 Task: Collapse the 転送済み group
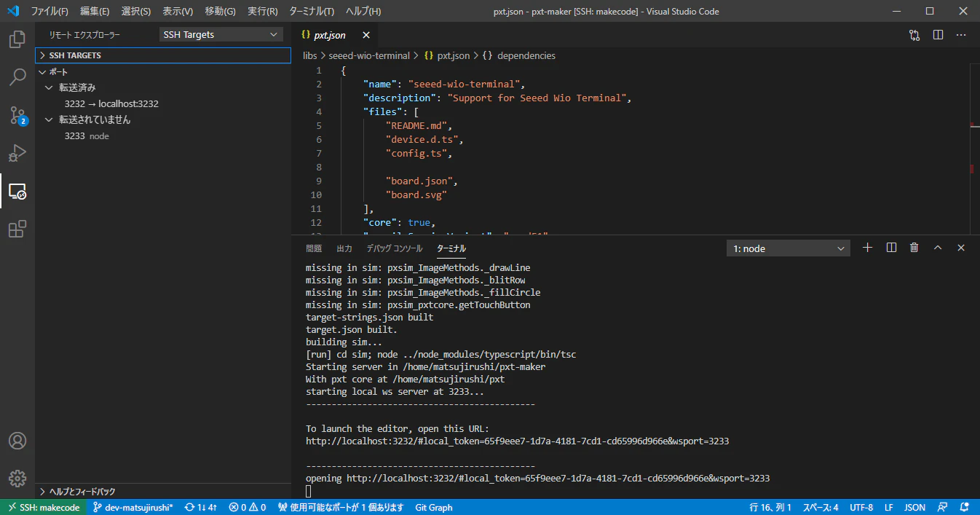click(163, 87)
